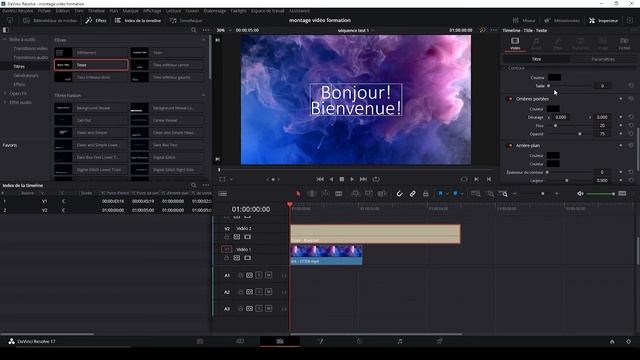Play in reverse

tap(331, 179)
